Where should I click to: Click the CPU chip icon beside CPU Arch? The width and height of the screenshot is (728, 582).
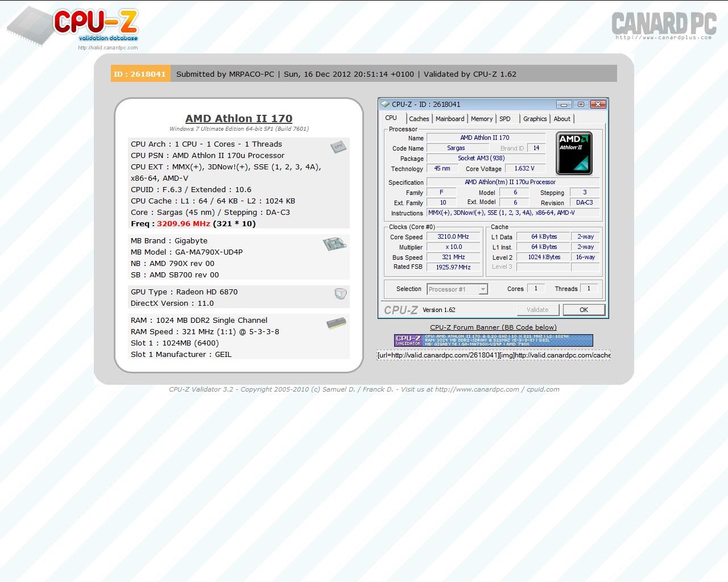(x=338, y=147)
